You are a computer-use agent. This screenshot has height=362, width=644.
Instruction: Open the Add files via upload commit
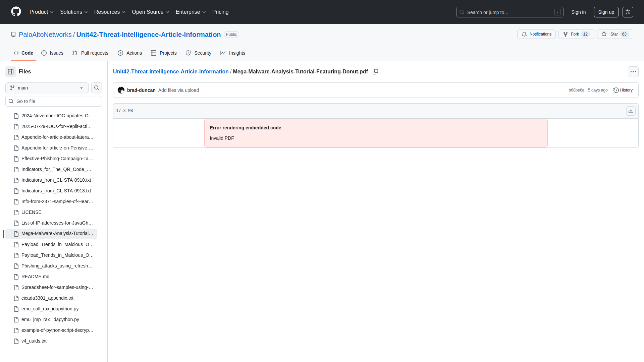[x=178, y=90]
